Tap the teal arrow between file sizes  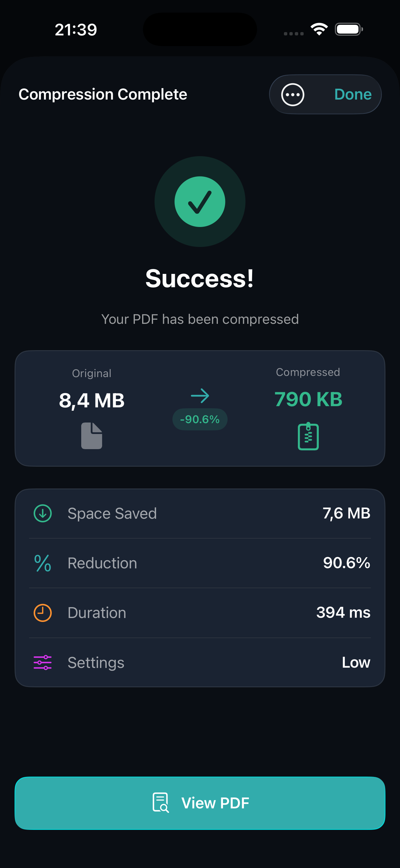pyautogui.click(x=200, y=396)
